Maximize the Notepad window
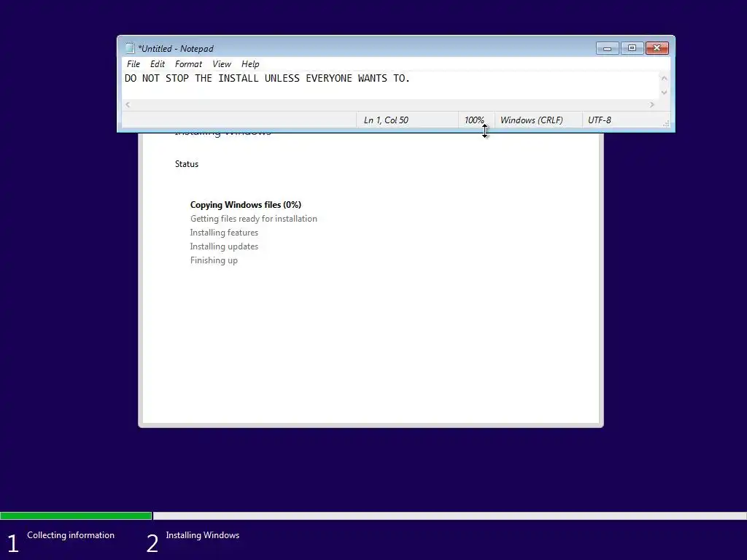The image size is (747, 560). click(x=632, y=48)
